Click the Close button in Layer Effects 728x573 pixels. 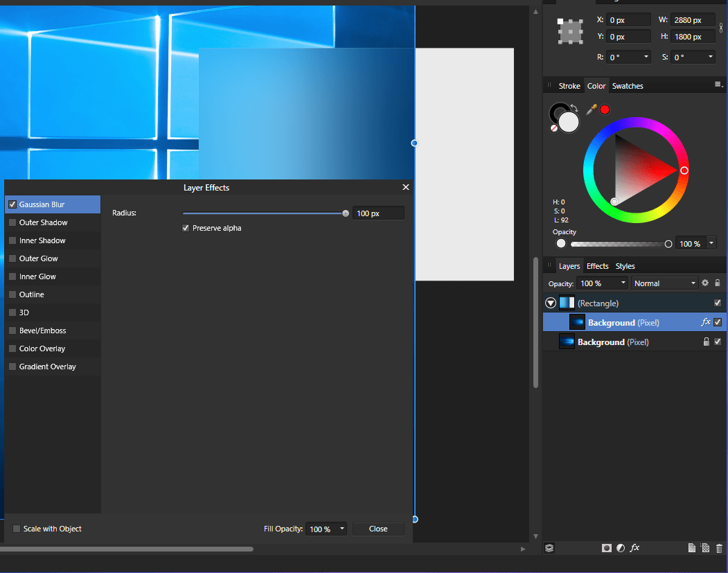[378, 529]
